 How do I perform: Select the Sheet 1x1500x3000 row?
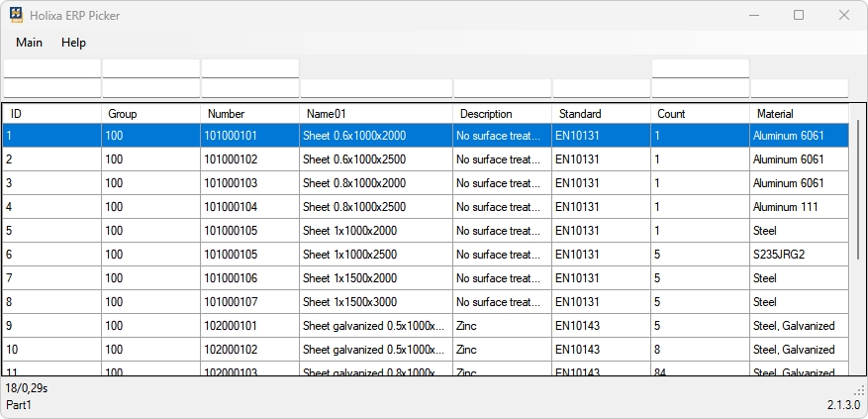click(x=375, y=302)
